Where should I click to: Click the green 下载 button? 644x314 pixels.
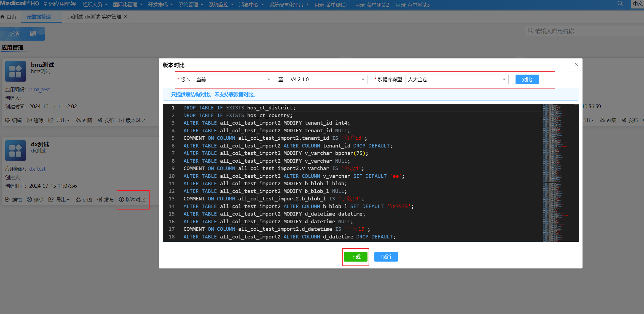[x=356, y=257]
